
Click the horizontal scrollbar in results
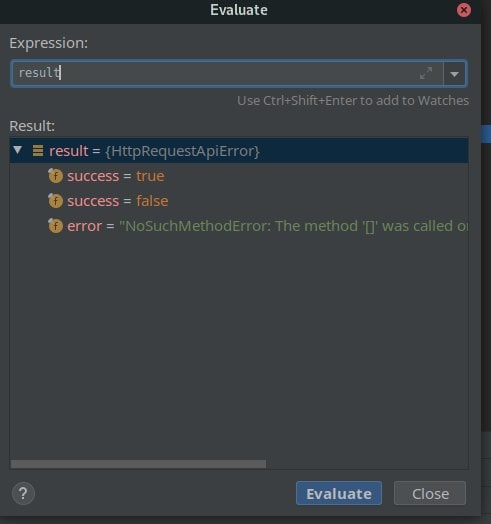click(x=138, y=464)
